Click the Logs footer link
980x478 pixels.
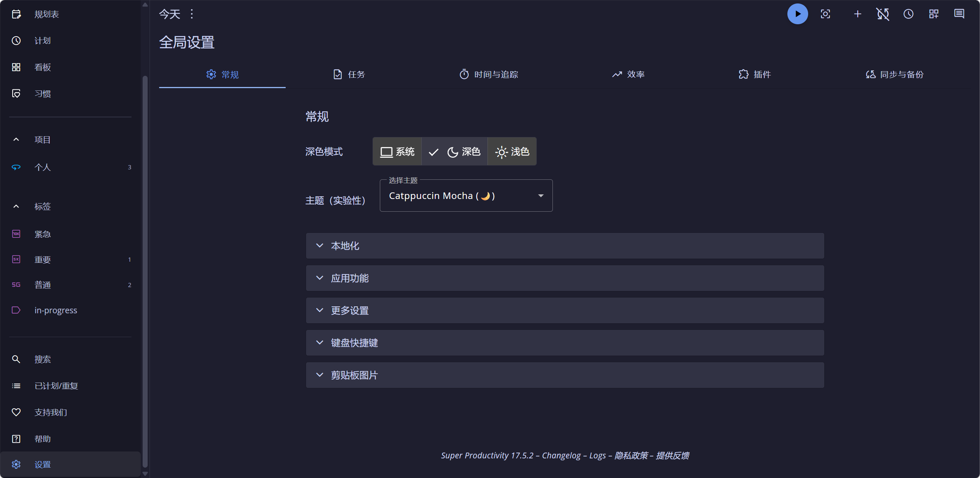click(597, 456)
